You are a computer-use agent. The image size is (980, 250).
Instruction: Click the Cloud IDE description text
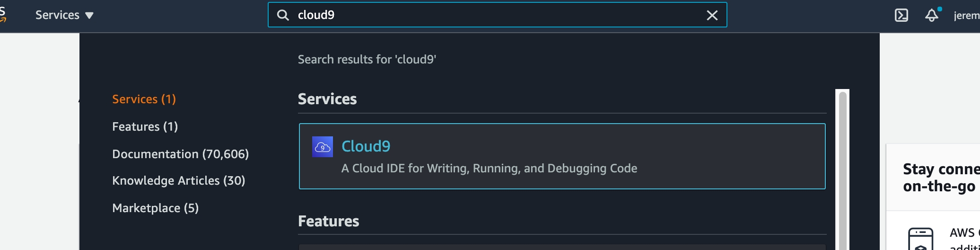(x=489, y=168)
